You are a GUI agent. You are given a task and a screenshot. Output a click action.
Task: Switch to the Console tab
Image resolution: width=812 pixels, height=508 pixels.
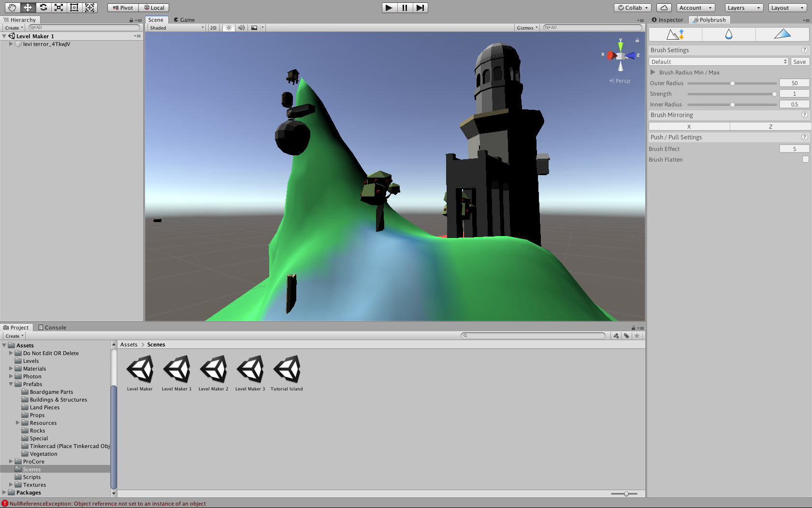click(x=52, y=328)
